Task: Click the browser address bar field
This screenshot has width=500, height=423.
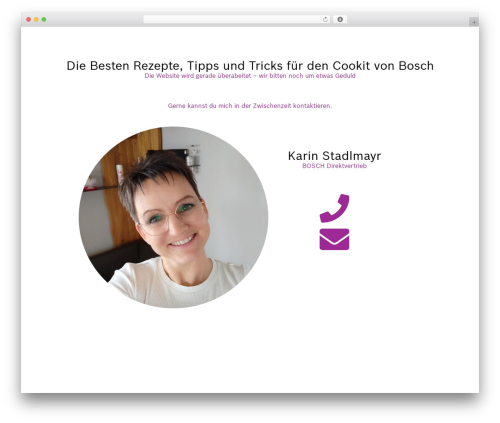Action: pyautogui.click(x=237, y=20)
